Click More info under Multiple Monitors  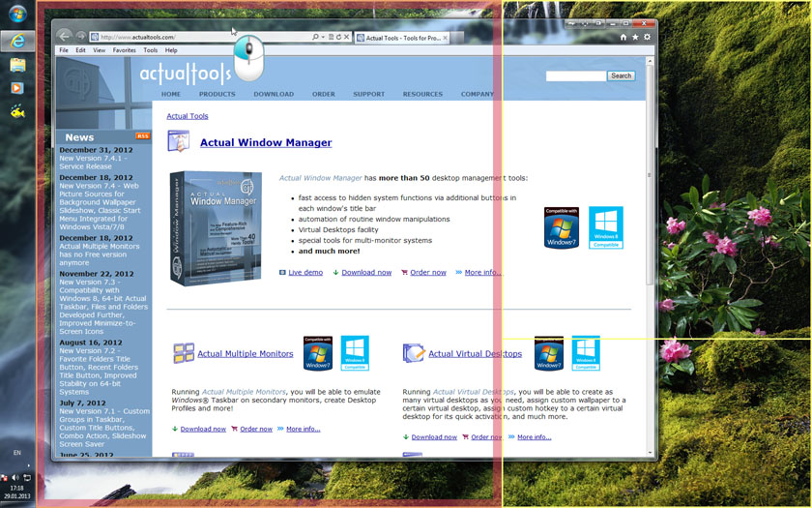(304, 430)
